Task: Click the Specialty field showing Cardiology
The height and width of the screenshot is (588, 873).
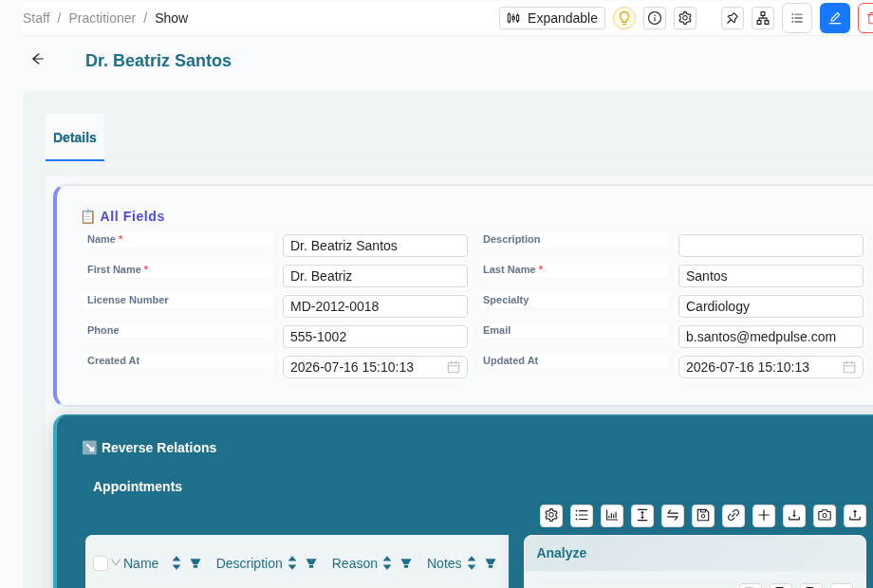Action: (771, 306)
